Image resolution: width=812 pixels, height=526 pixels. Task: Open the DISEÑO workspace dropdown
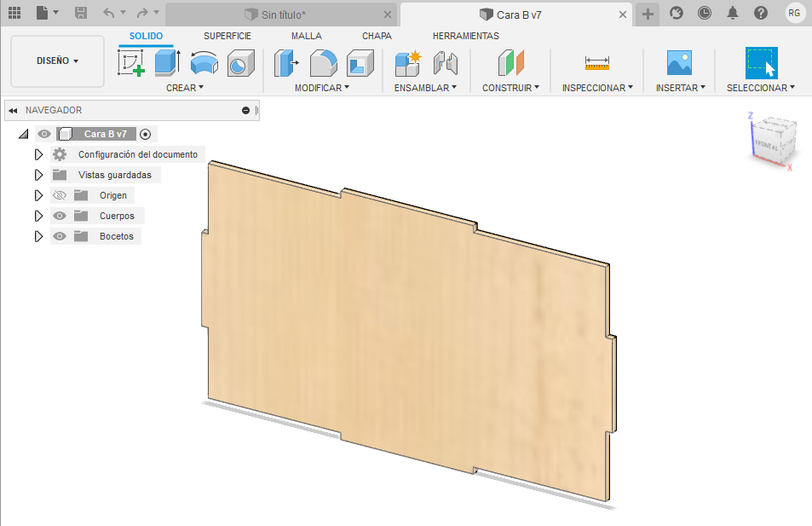point(57,61)
